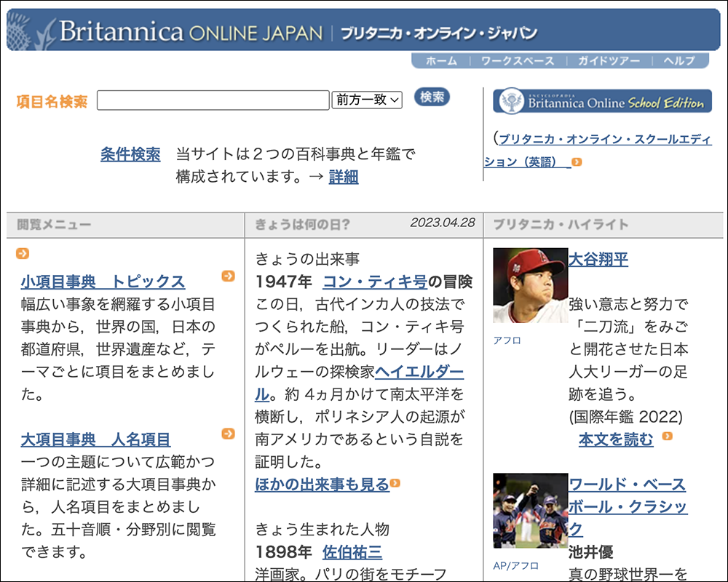Click the World Baseball Classic photo thumbnail
Viewport: 728px width, 582px height.
pyautogui.click(x=530, y=511)
